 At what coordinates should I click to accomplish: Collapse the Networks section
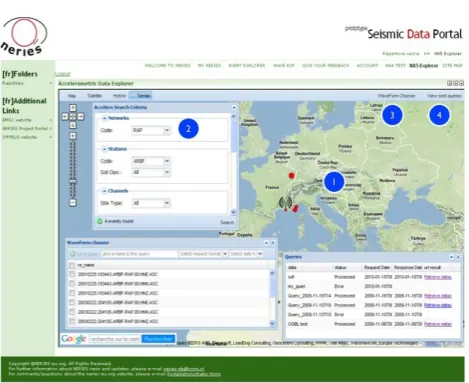104,118
